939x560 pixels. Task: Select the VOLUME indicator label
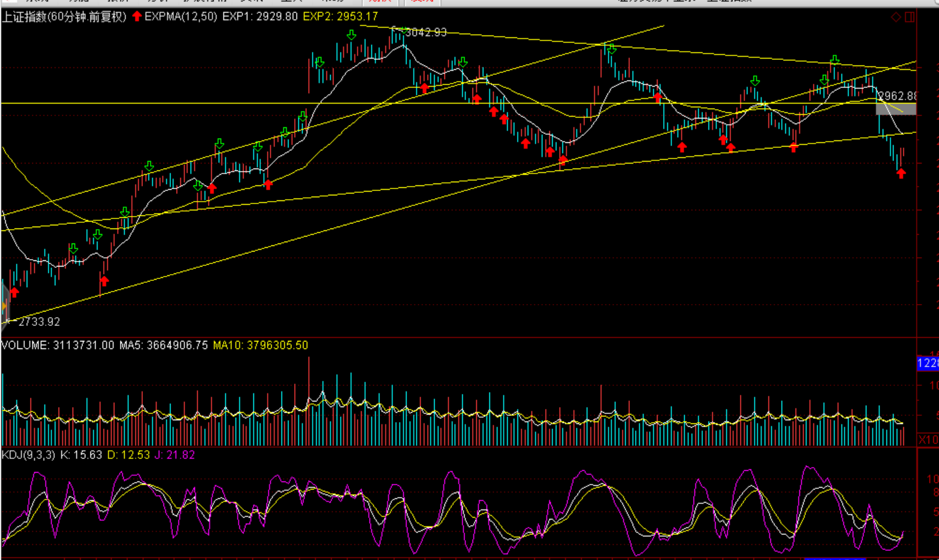[x=25, y=345]
